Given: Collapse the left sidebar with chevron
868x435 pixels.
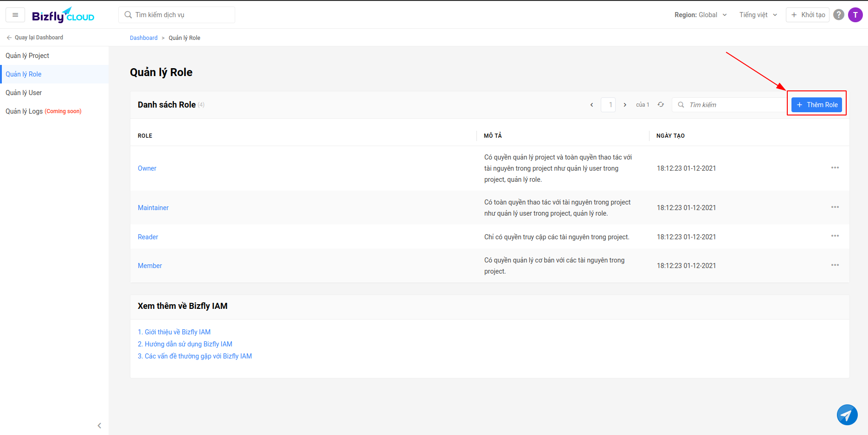Looking at the screenshot, I should click(99, 425).
